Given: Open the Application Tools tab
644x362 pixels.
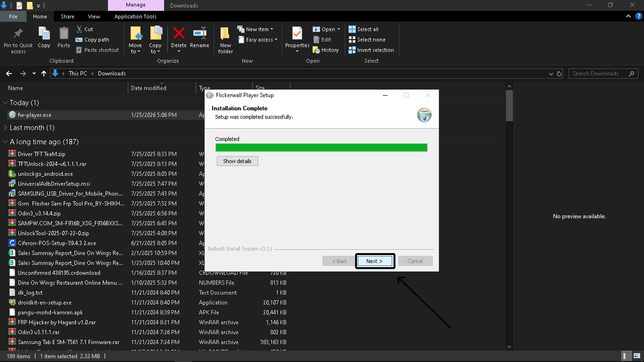Looking at the screenshot, I should click(x=135, y=16).
